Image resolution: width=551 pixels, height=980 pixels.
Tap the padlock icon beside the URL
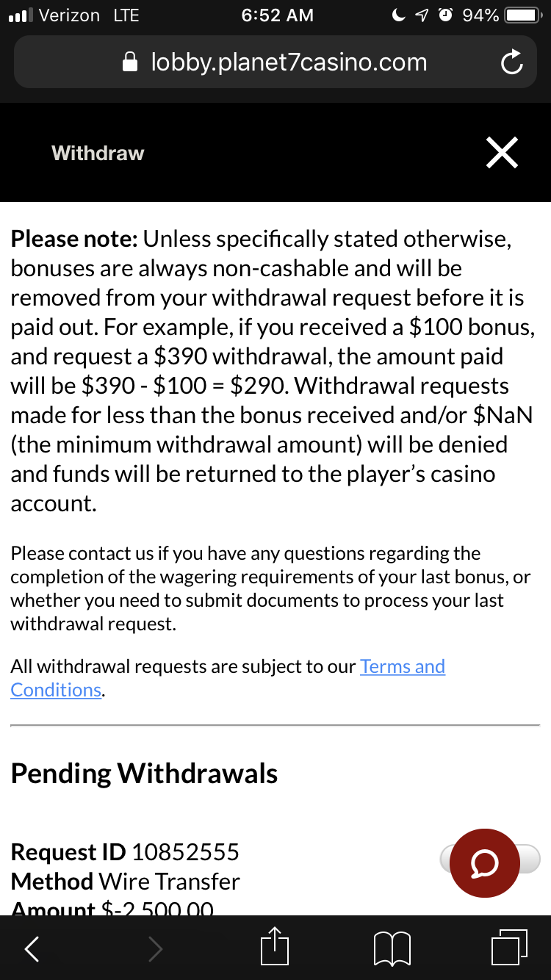click(130, 62)
